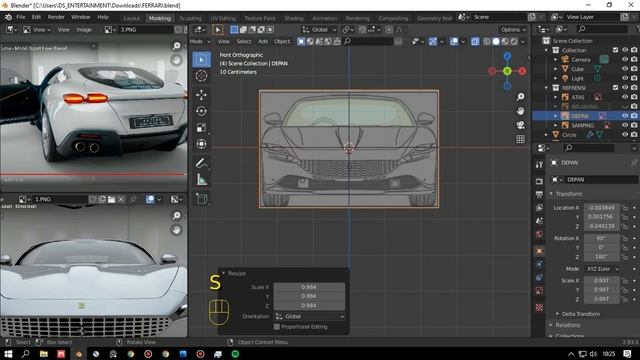Select the Cursor tool
This screenshot has width=640, height=360.
201,76
